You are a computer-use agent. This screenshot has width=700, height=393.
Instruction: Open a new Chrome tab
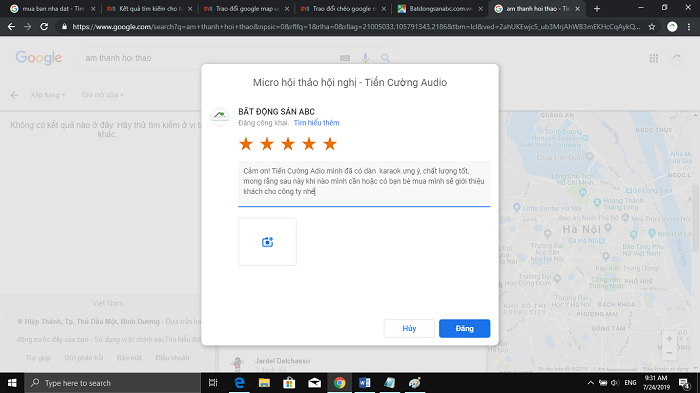596,8
